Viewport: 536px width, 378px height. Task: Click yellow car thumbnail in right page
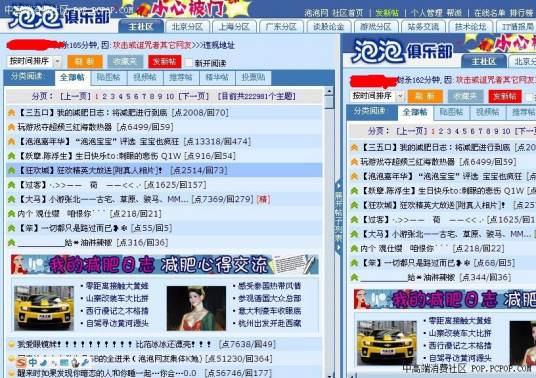387,343
